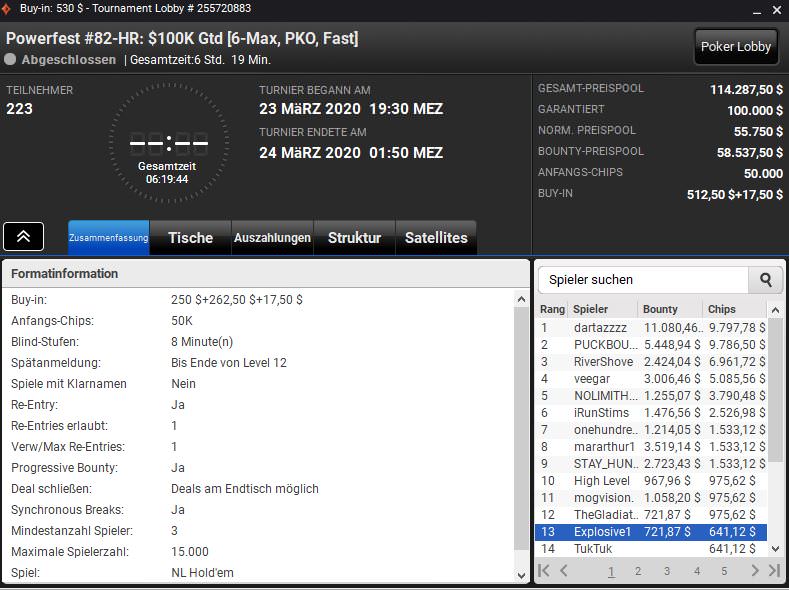The height and width of the screenshot is (590, 789).
Task: Select player dartazzzz in ranking list
Action: point(602,327)
